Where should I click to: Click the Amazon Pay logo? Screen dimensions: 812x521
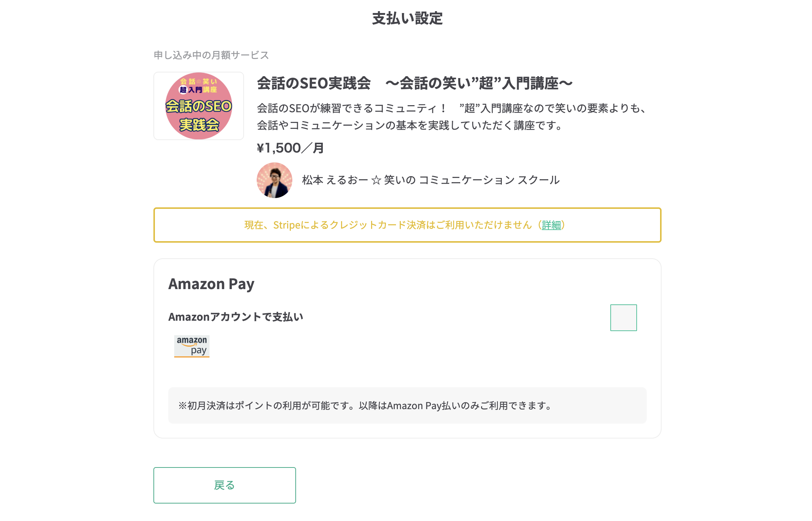[x=192, y=346]
